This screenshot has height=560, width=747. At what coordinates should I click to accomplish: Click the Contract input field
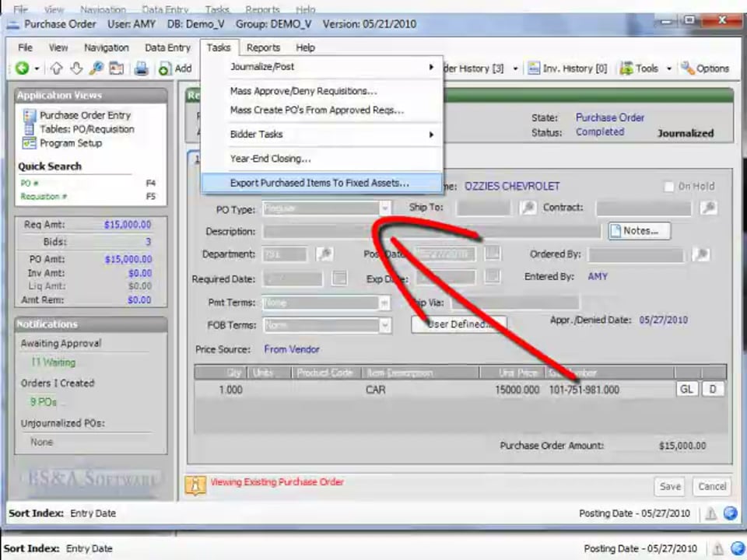[x=644, y=208]
